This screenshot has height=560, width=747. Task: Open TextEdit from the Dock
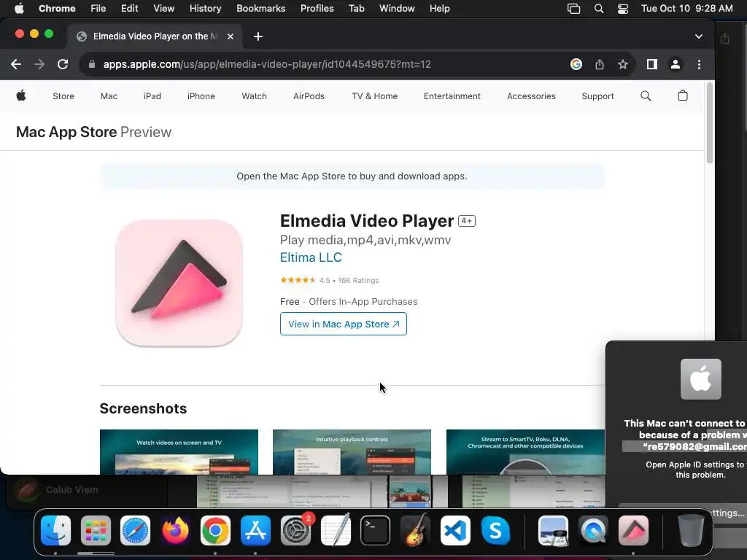(x=336, y=531)
